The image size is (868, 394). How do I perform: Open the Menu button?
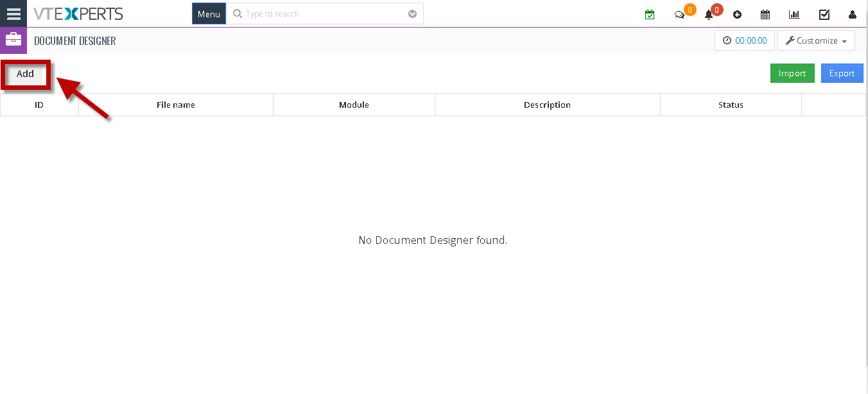[209, 14]
